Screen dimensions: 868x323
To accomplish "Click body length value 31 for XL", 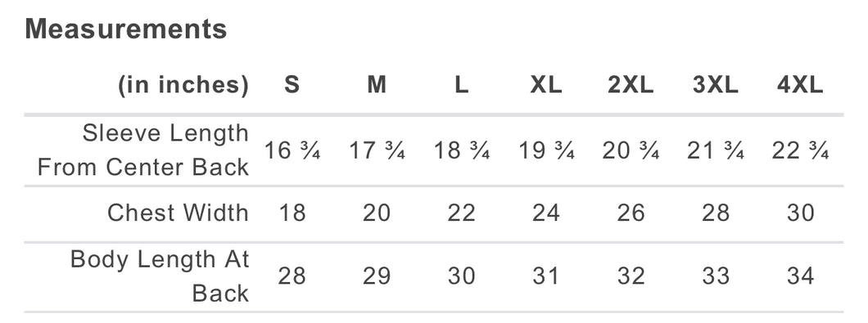I will 546,276.
